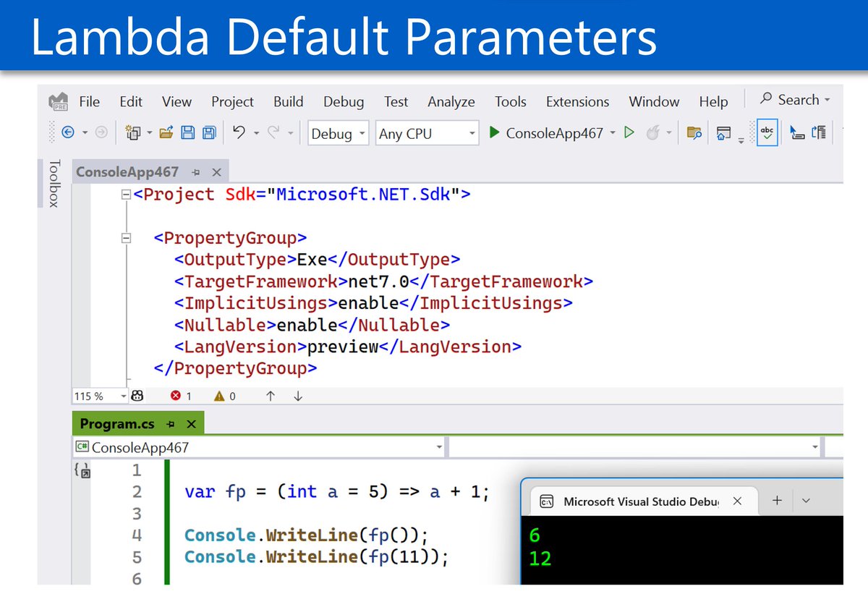
Task: Click the navigate forward arrow icon
Action: [x=101, y=132]
